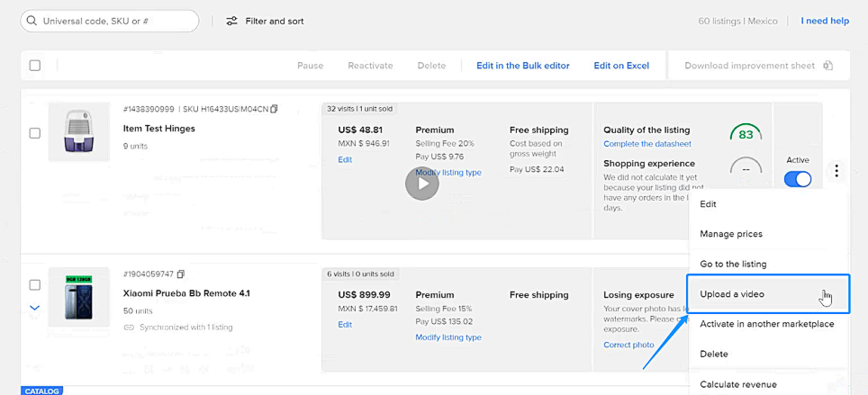Viewport: 868px width, 395px height.
Task: Copy SKU H16433USIM04CN with copy icon
Action: tap(274, 109)
